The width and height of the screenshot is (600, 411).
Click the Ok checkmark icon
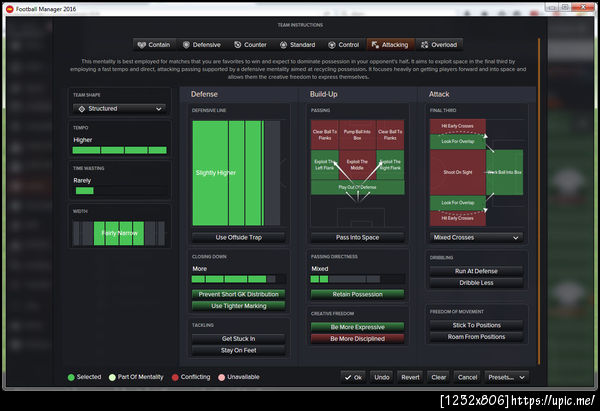[x=348, y=377]
